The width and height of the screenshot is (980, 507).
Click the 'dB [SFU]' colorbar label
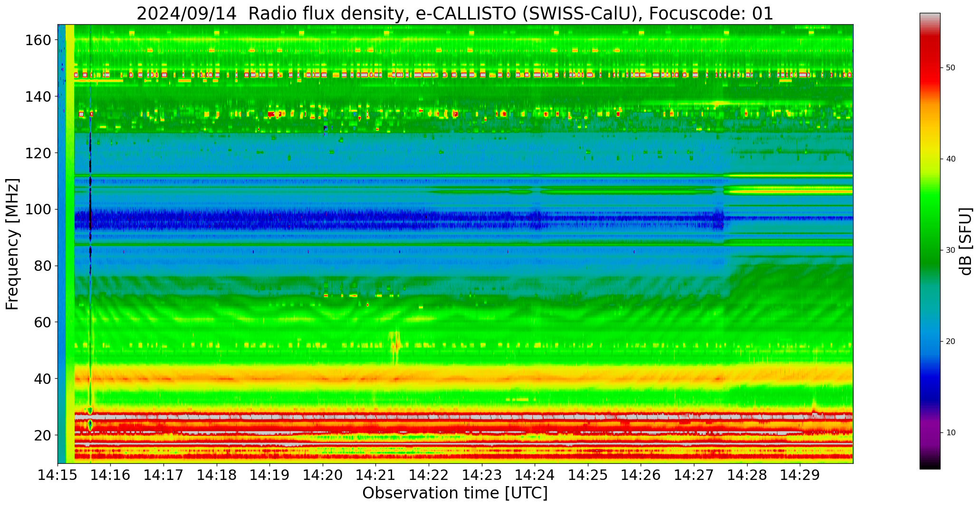966,241
